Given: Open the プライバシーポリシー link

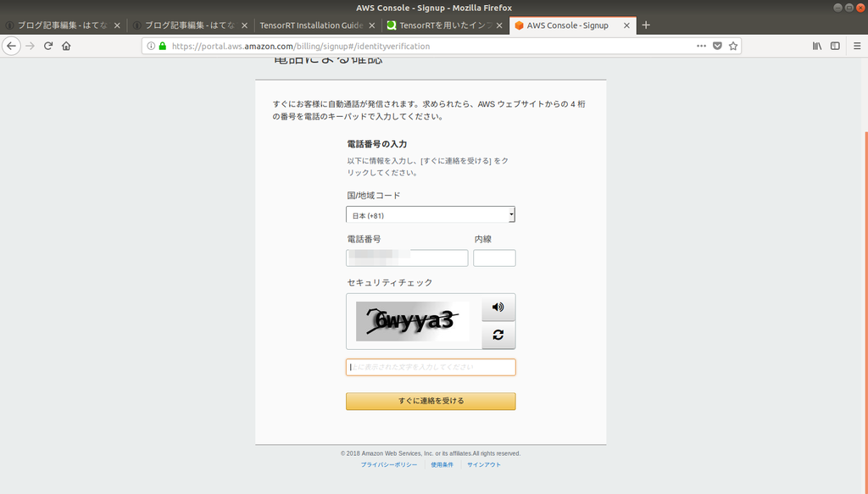Looking at the screenshot, I should 389,464.
